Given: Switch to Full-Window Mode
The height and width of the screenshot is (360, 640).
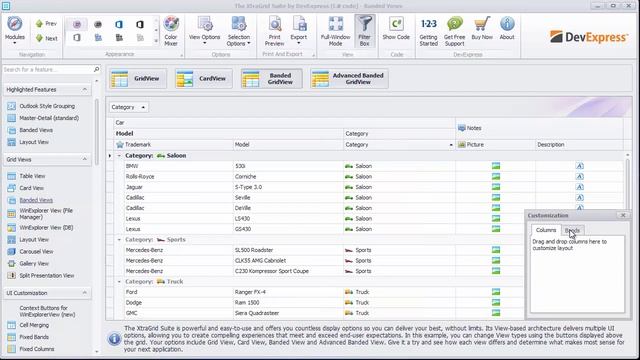Looking at the screenshot, I should click(336, 31).
